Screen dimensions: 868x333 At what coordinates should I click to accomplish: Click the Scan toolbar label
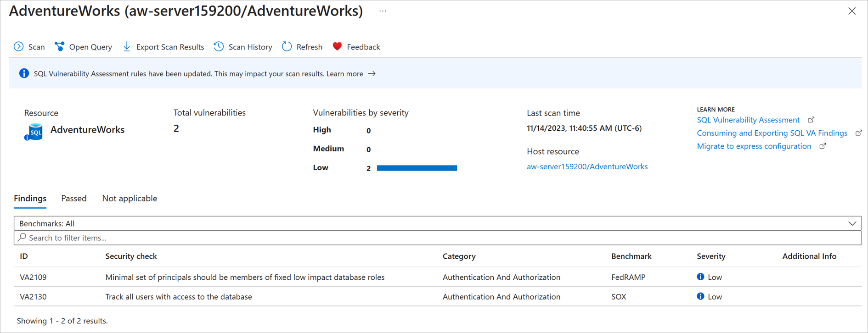click(x=37, y=47)
